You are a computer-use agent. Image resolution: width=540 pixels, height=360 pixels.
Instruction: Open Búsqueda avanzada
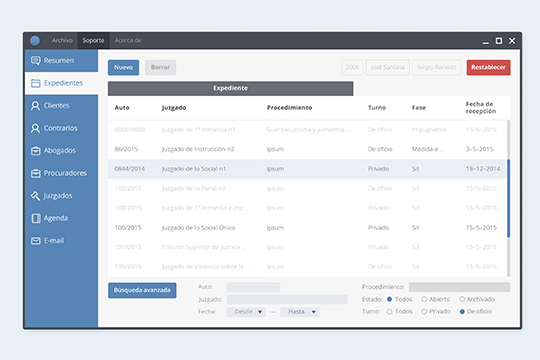[x=142, y=290]
